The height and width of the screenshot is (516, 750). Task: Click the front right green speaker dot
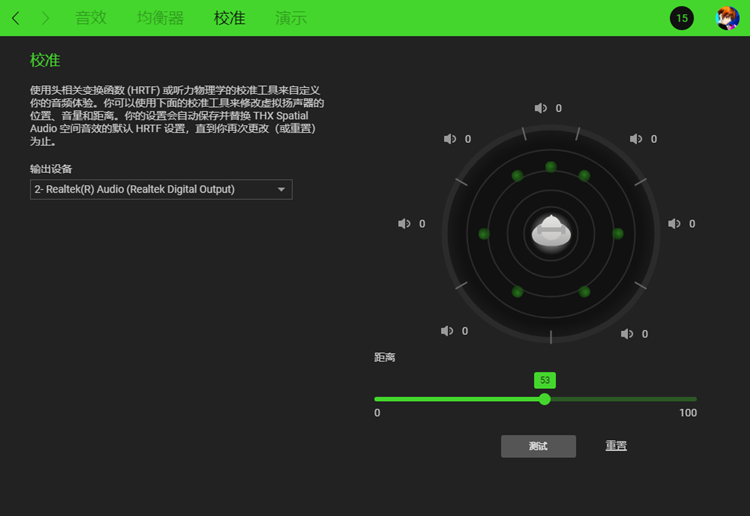(584, 176)
